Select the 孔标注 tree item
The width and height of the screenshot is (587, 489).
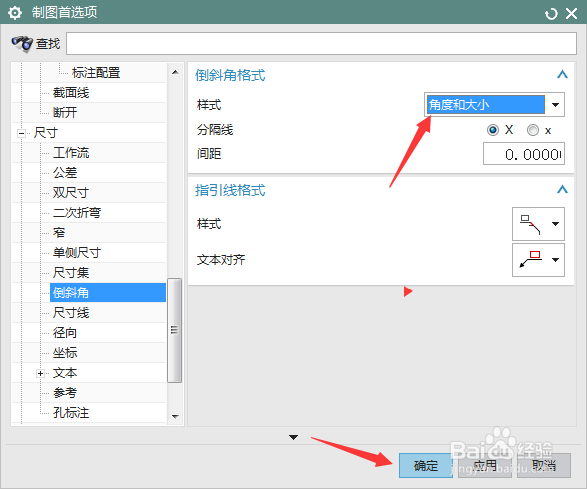[x=71, y=413]
